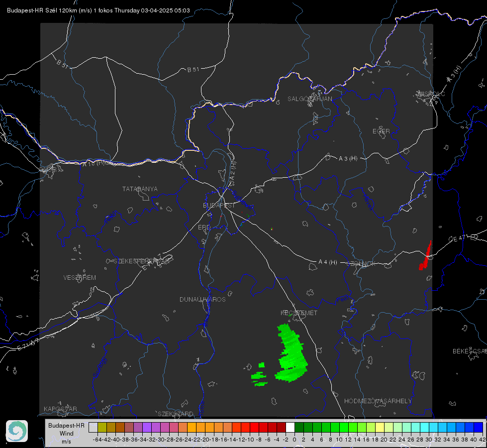Click the KAPOSVÁR city label
The image size is (487, 448).
[60, 409]
